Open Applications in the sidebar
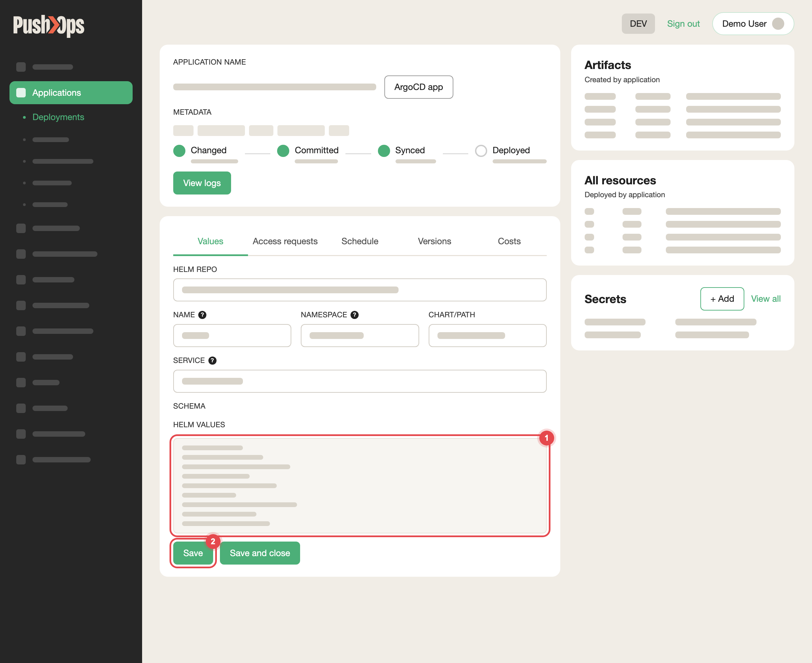The height and width of the screenshot is (663, 812). pos(71,93)
